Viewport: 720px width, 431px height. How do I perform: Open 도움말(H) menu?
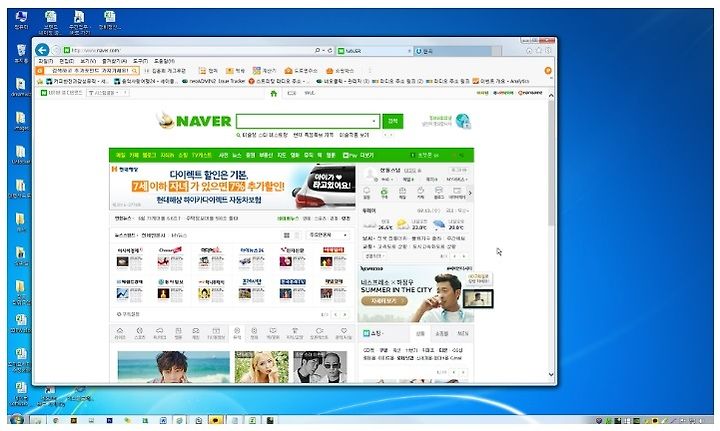(x=164, y=61)
